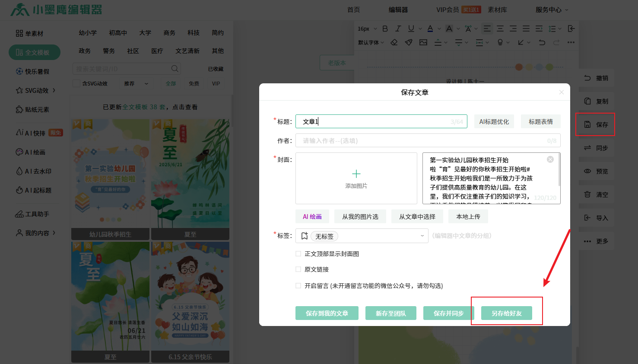Justify text alignment
The image size is (638, 364).
pos(526,28)
